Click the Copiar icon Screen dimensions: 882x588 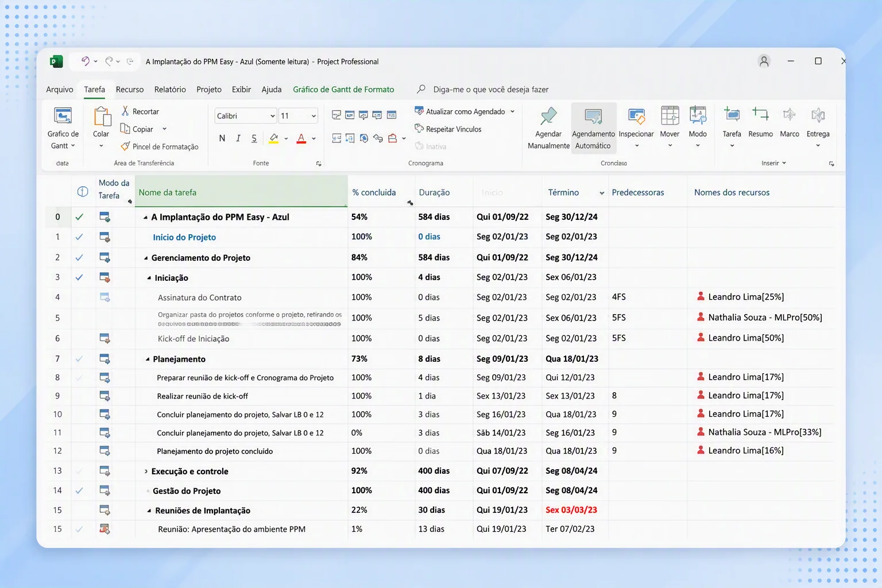125,129
